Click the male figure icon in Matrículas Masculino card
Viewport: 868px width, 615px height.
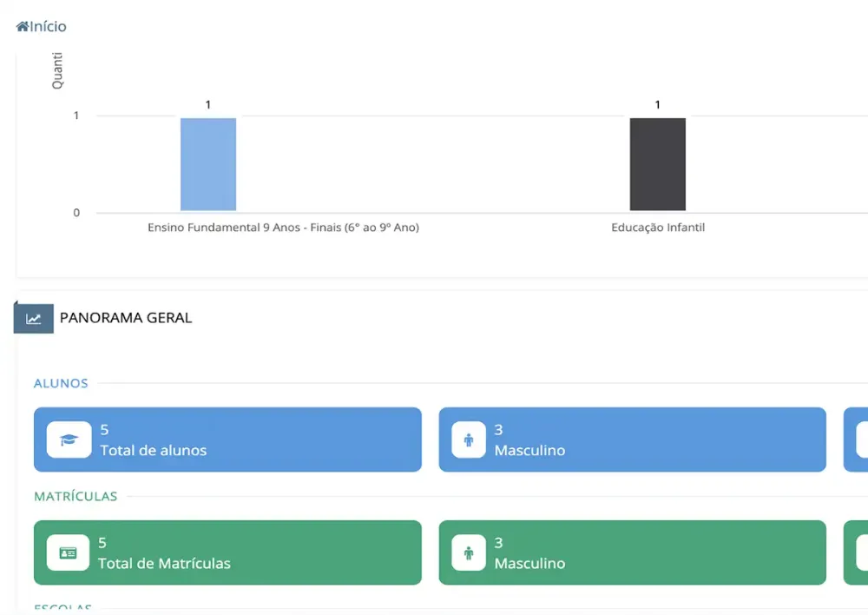(469, 552)
